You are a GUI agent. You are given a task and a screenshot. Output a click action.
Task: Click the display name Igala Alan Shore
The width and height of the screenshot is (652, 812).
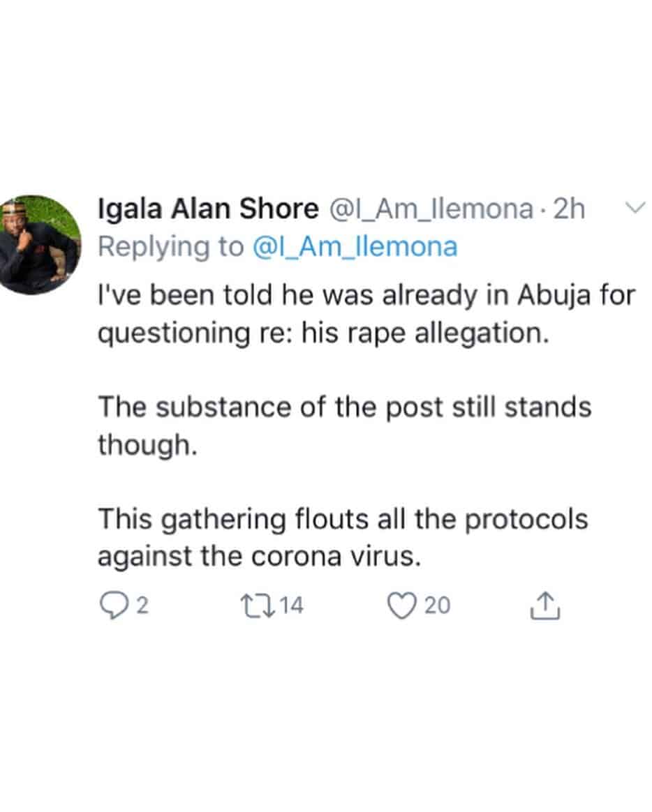coord(208,209)
